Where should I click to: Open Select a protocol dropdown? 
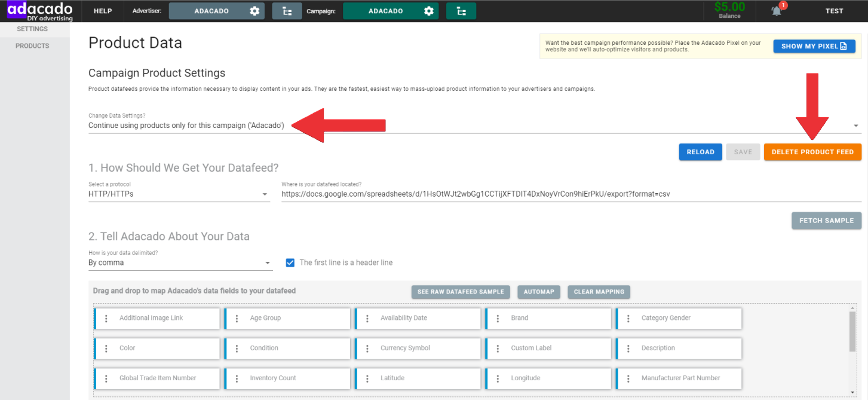click(179, 194)
